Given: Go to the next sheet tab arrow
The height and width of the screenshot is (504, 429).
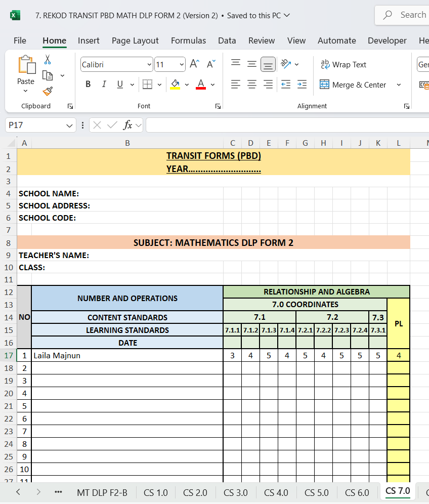Looking at the screenshot, I should click(38, 492).
